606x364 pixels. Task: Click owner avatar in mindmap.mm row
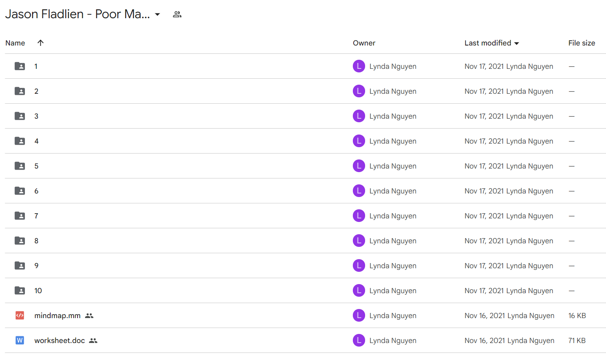359,315
